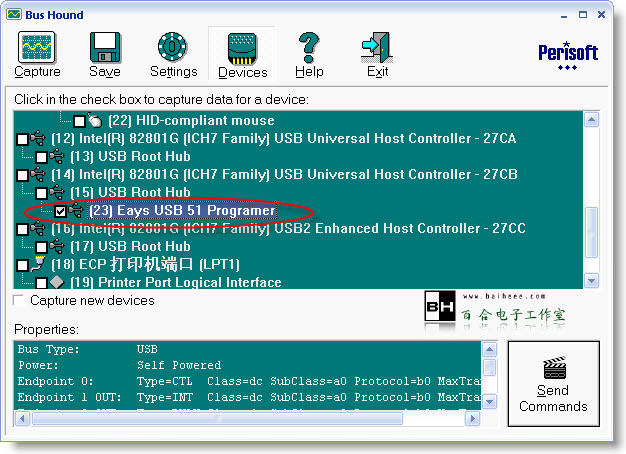Screen dimensions: 626x454
Task: Select [14] Intel USB Universal Host Controller - 27CB
Action: tap(284, 174)
